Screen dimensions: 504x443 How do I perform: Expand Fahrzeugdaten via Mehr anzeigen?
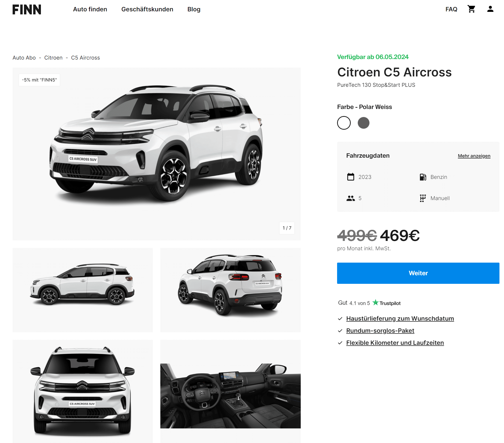pos(474,156)
